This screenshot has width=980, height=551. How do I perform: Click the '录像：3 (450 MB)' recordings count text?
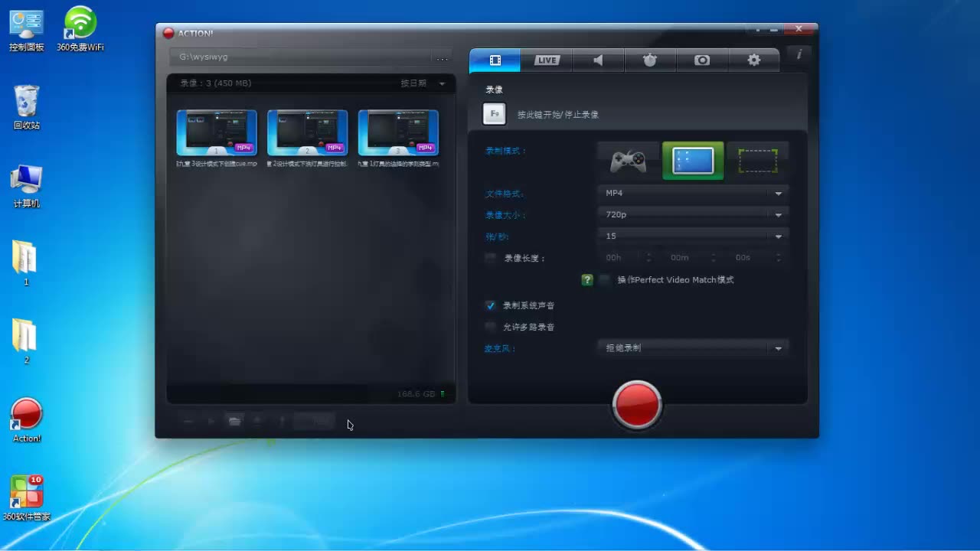[x=215, y=83]
